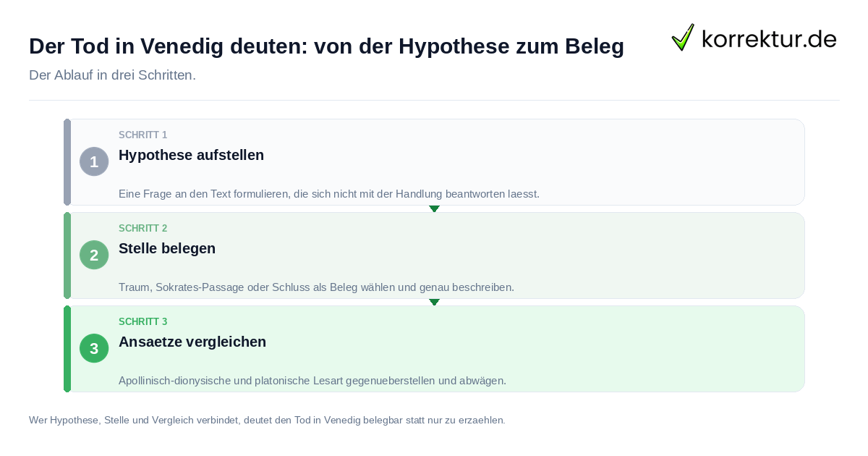
Task: Select the 'SCHRITT 3' label
Action: point(143,322)
